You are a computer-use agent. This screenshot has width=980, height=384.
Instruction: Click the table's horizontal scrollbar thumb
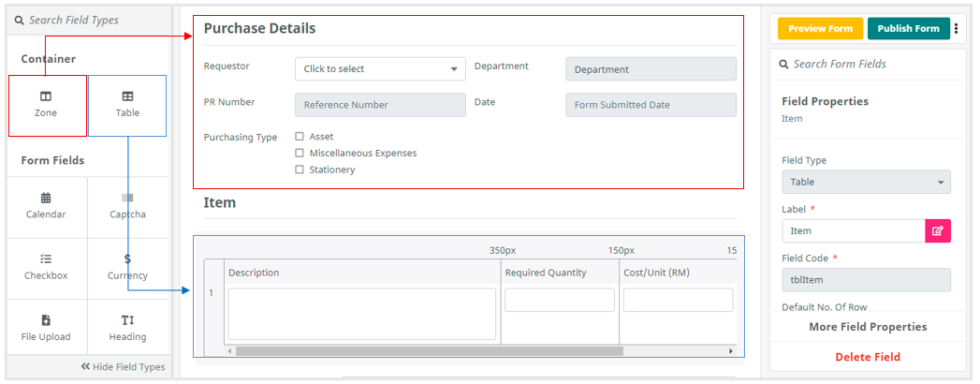[x=430, y=351]
